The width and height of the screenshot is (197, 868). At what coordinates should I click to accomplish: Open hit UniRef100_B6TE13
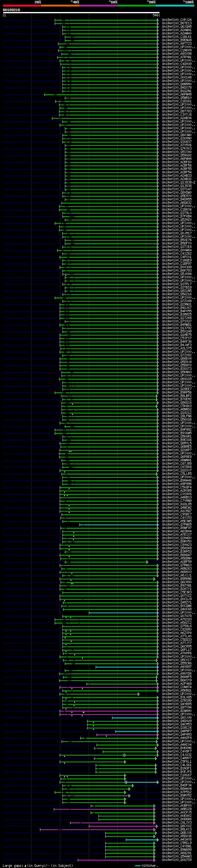(177, 23)
